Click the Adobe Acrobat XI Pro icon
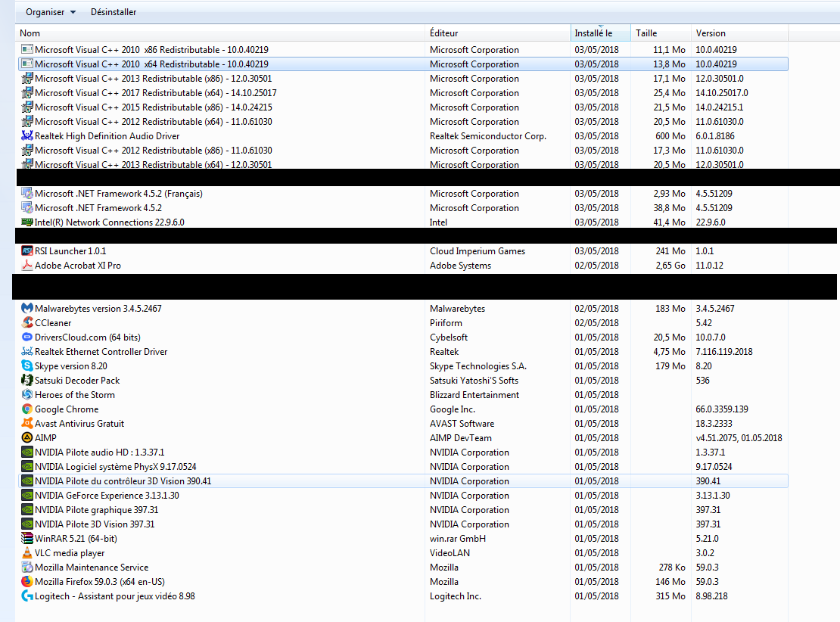The width and height of the screenshot is (840, 622). point(26,265)
